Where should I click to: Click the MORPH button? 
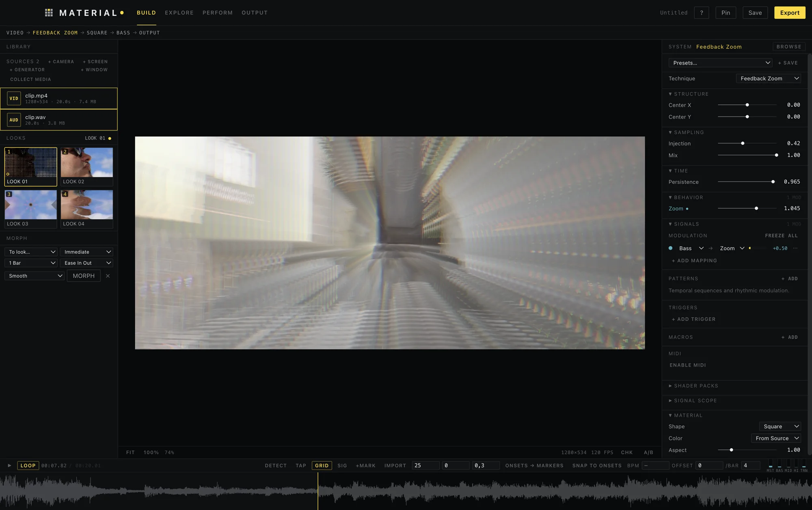point(84,276)
